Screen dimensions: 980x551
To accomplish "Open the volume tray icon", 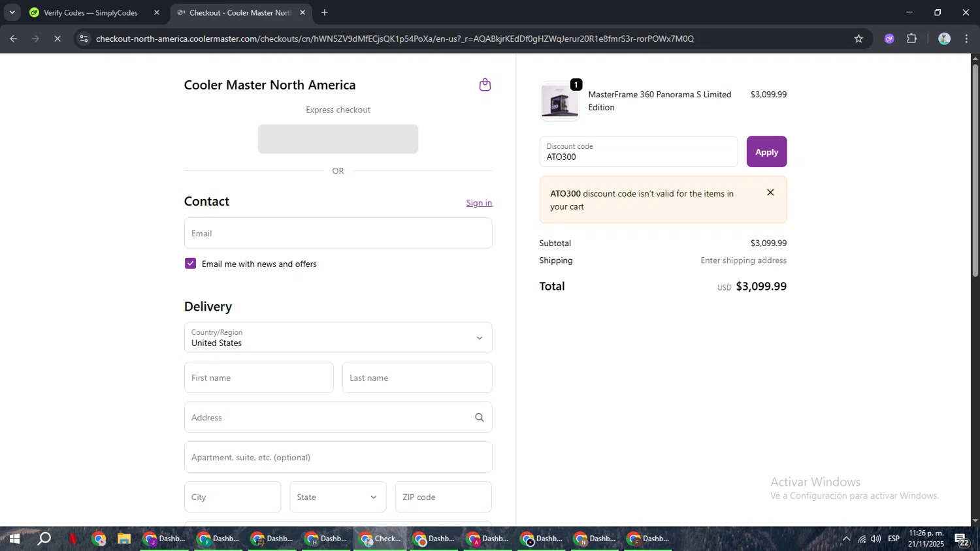I will (875, 539).
